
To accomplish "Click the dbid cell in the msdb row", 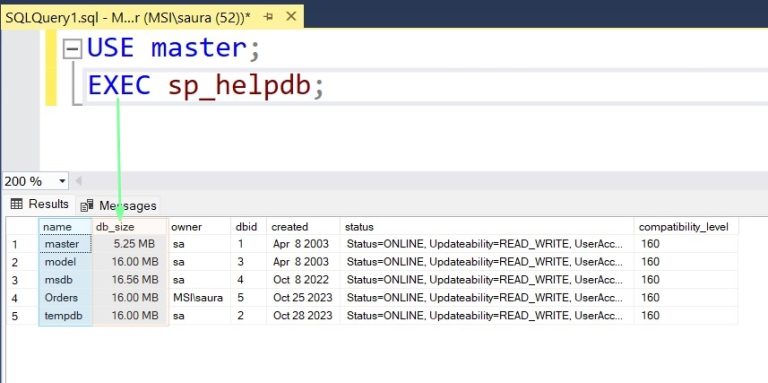I will (249, 280).
